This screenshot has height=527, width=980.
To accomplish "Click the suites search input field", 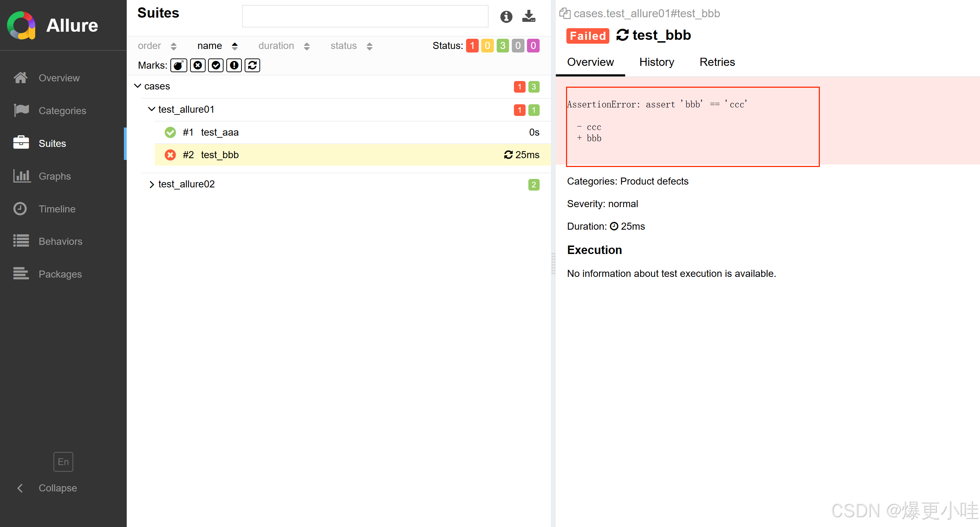I will 365,16.
